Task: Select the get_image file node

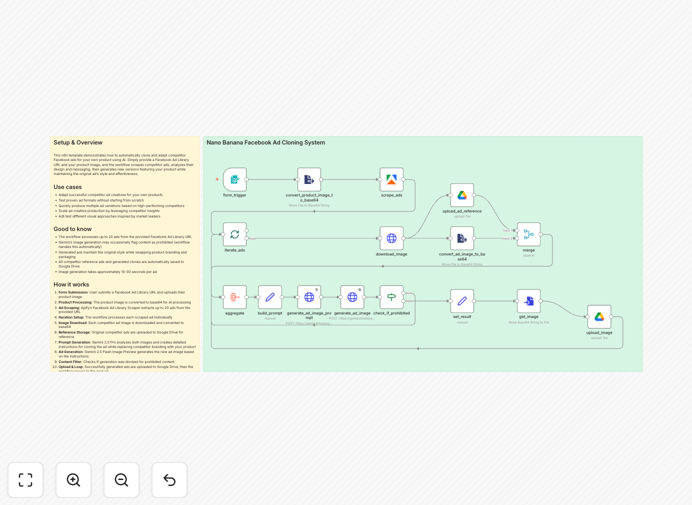Action: [529, 301]
